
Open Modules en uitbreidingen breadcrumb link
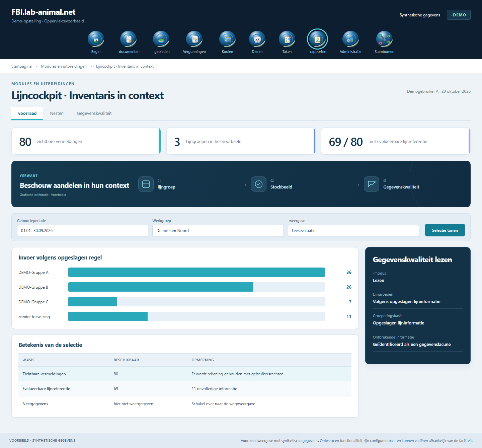pos(64,66)
